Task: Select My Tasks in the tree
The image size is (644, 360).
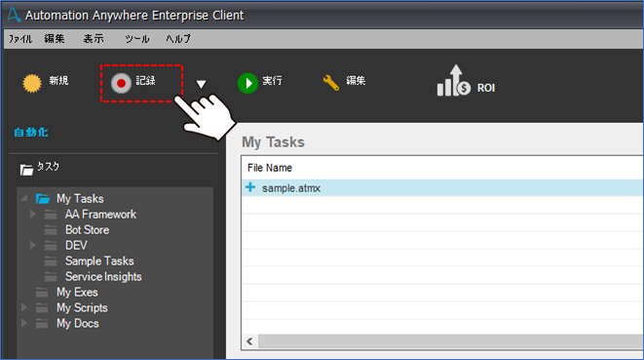Action: tap(80, 199)
